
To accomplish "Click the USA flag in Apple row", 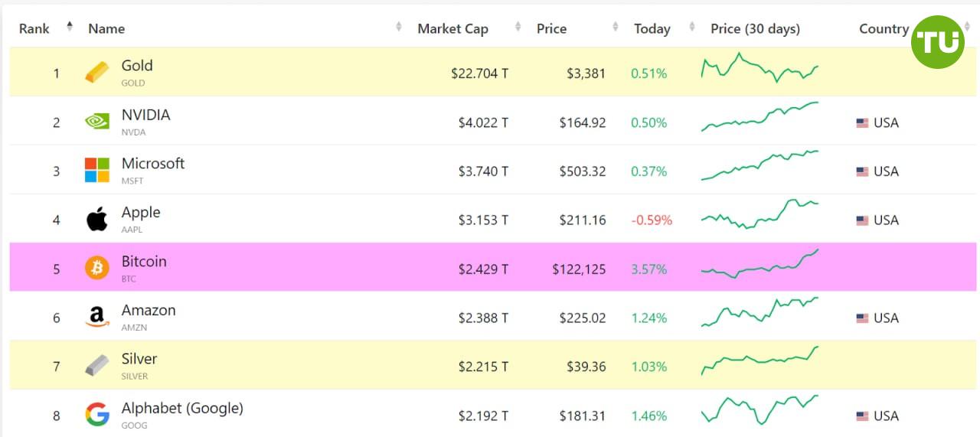I will 862,220.
